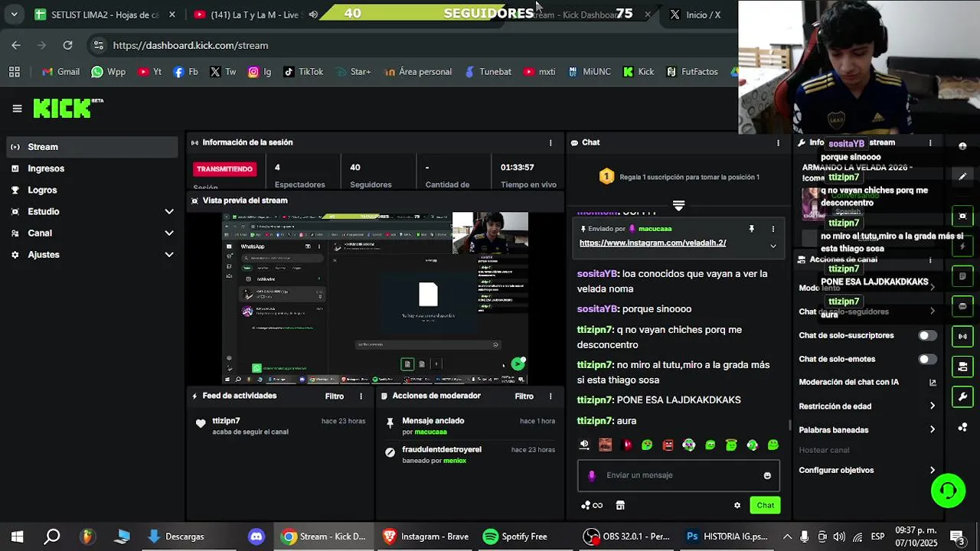980x551 pixels.
Task: Open Chat panel three-dot options menu
Action: click(778, 143)
